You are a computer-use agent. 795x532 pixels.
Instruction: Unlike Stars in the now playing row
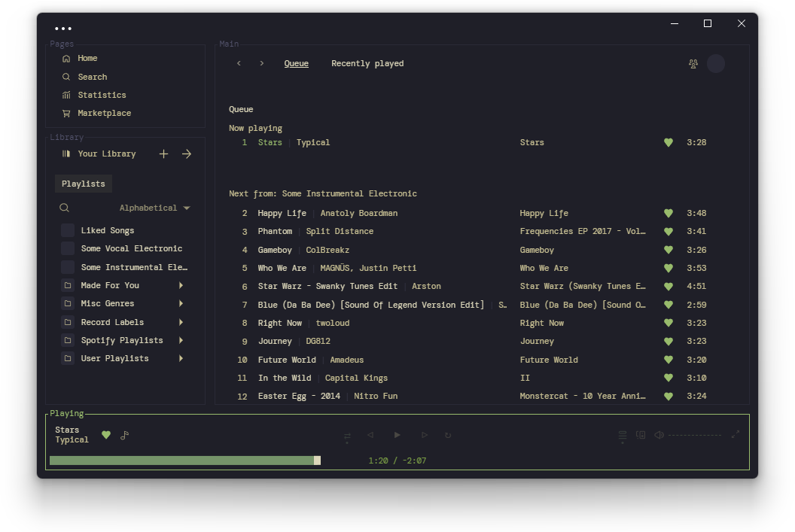(x=669, y=143)
